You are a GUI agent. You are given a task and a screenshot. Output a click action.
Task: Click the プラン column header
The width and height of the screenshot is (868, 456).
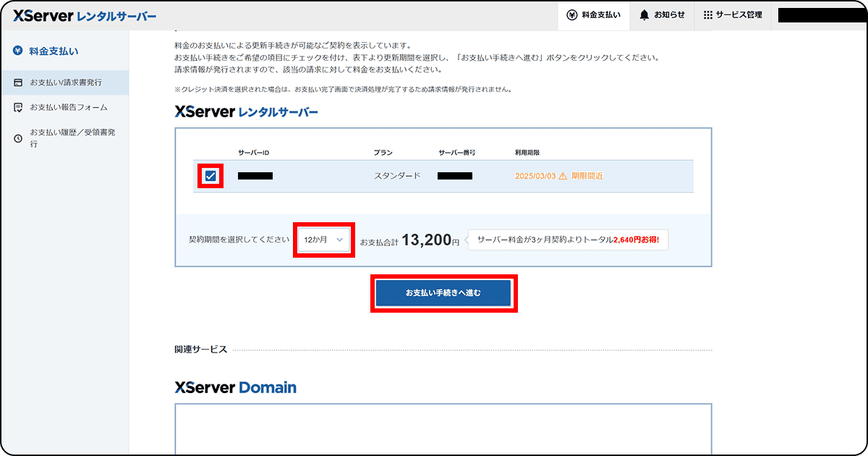tap(383, 153)
